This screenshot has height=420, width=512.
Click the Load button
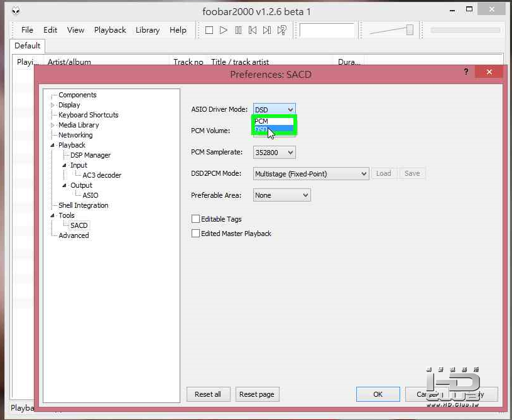pyautogui.click(x=383, y=173)
